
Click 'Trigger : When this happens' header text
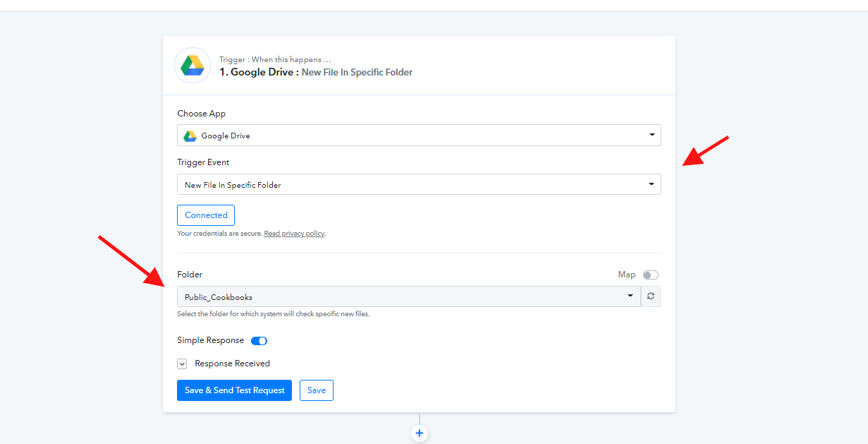[274, 60]
